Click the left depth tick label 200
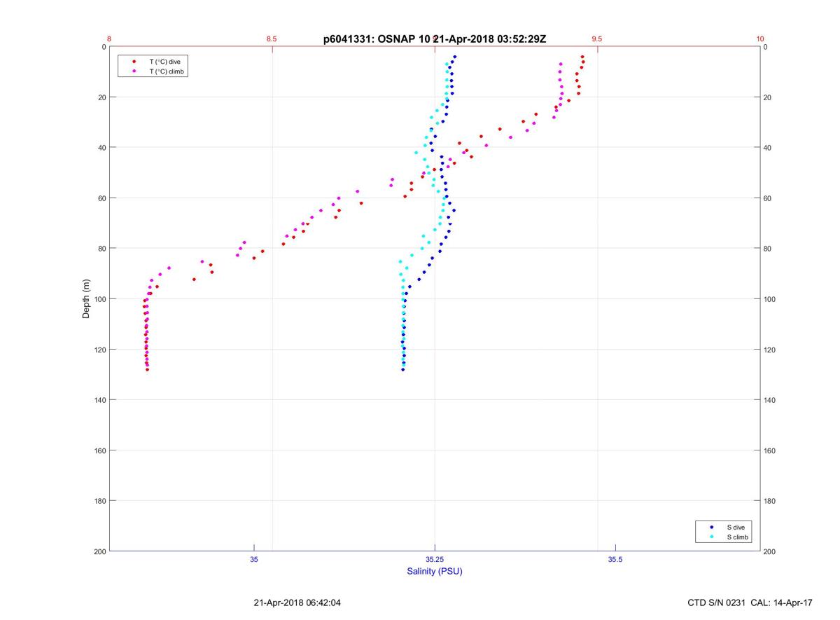The width and height of the screenshot is (840, 620). 99,552
